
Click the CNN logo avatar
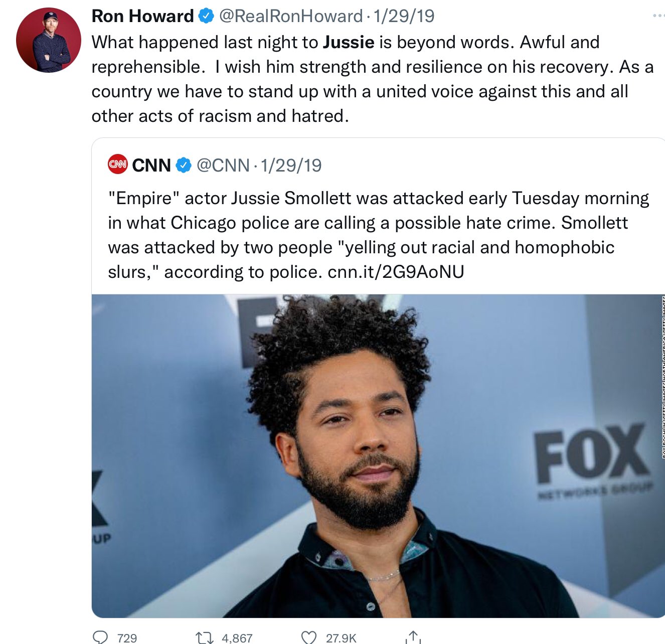pyautogui.click(x=118, y=165)
